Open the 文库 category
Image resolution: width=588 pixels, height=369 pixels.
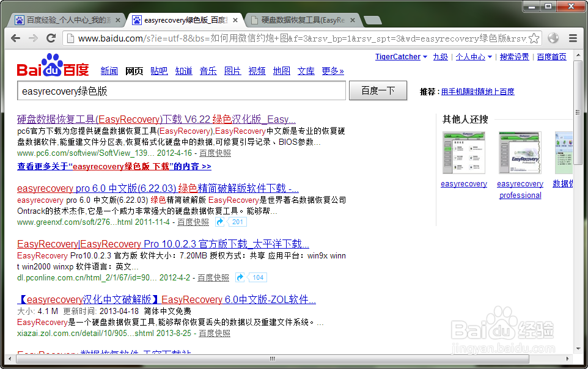tap(306, 71)
